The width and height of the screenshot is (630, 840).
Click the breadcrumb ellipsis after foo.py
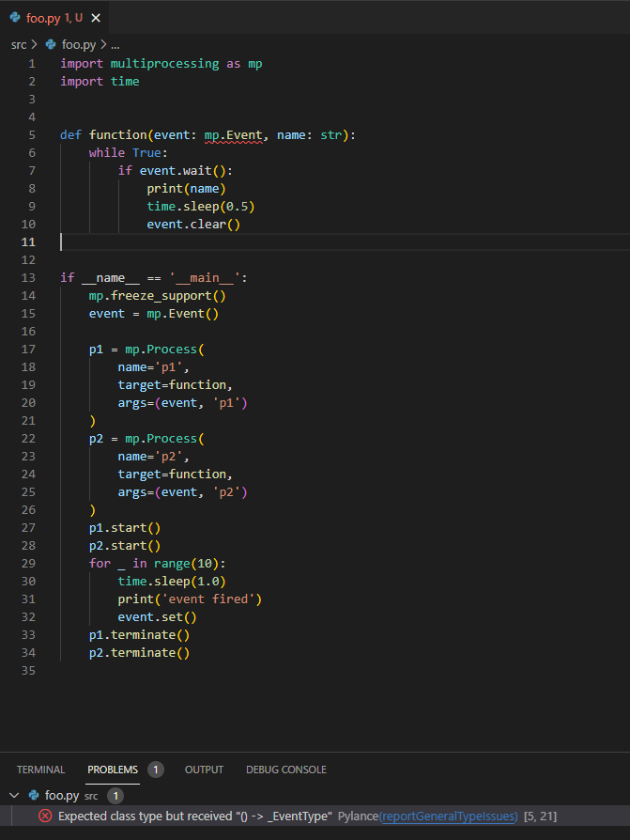pos(115,45)
